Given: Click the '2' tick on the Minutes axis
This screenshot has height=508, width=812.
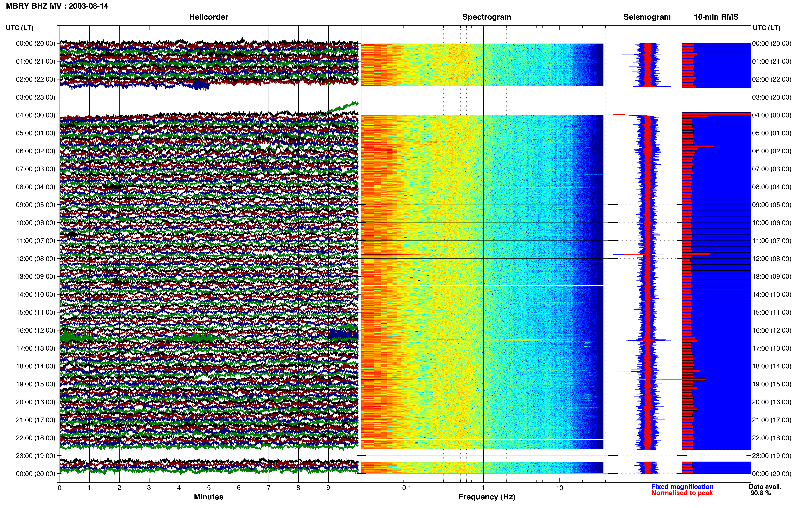Looking at the screenshot, I should coord(119,488).
